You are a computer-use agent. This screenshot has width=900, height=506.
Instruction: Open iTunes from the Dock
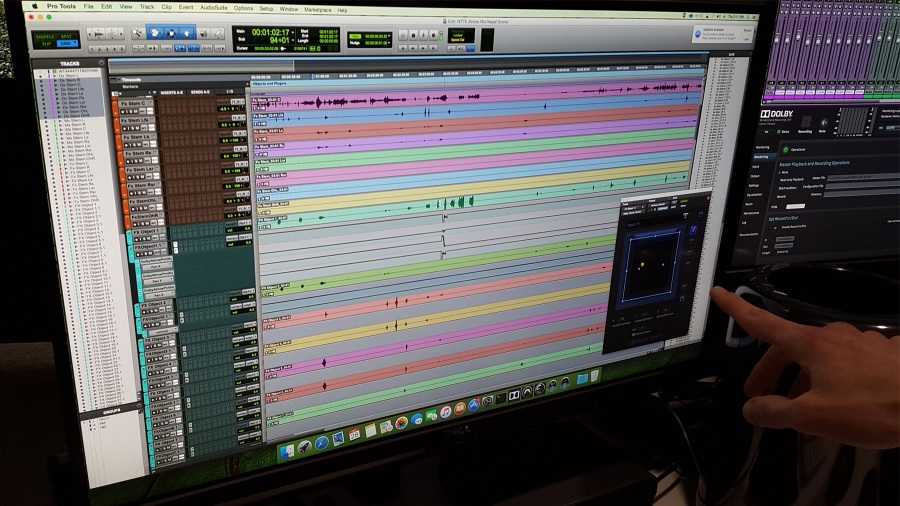[x=445, y=412]
